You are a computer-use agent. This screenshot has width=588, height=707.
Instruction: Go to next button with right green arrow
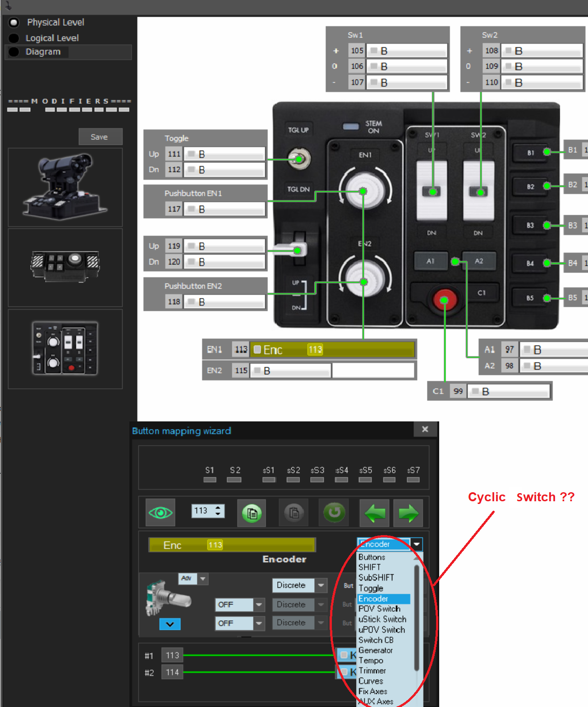click(409, 513)
